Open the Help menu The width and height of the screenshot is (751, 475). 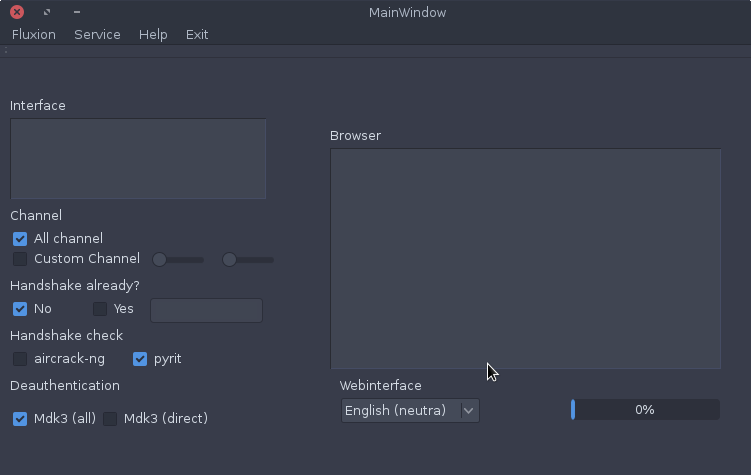[153, 34]
